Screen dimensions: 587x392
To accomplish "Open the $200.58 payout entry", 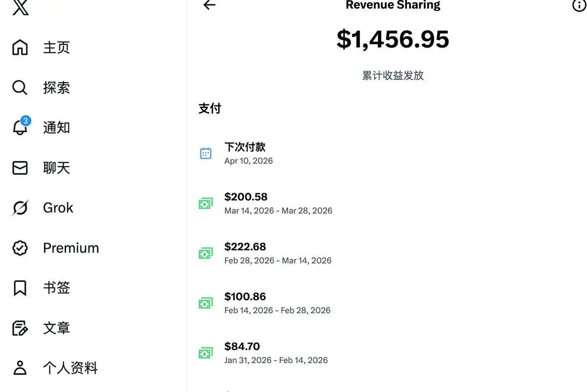I will pos(246,197).
